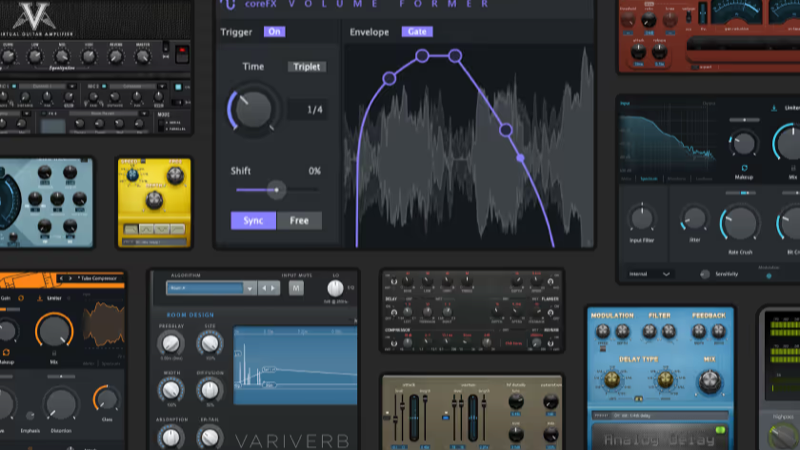Click the orange Gain link icon
The height and width of the screenshot is (450, 800).
pos(21,298)
